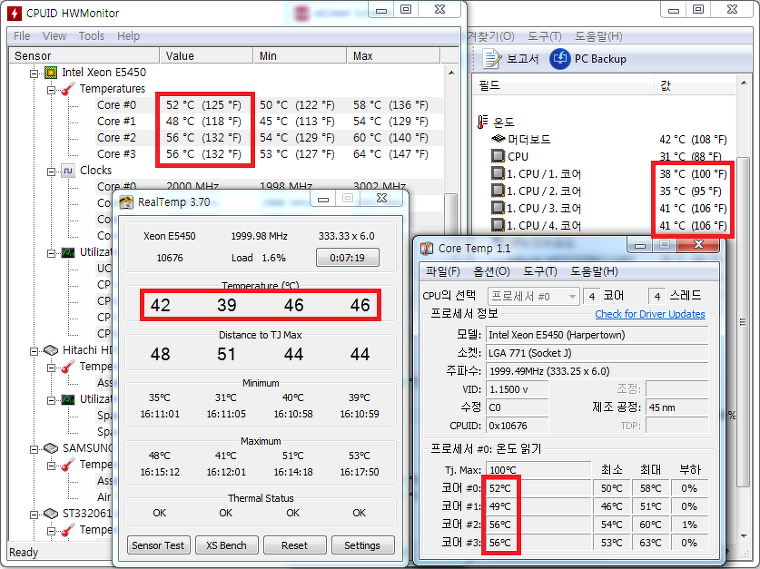
Task: Select the Core #3 temperature row in HWMonitor
Action: pos(269,154)
